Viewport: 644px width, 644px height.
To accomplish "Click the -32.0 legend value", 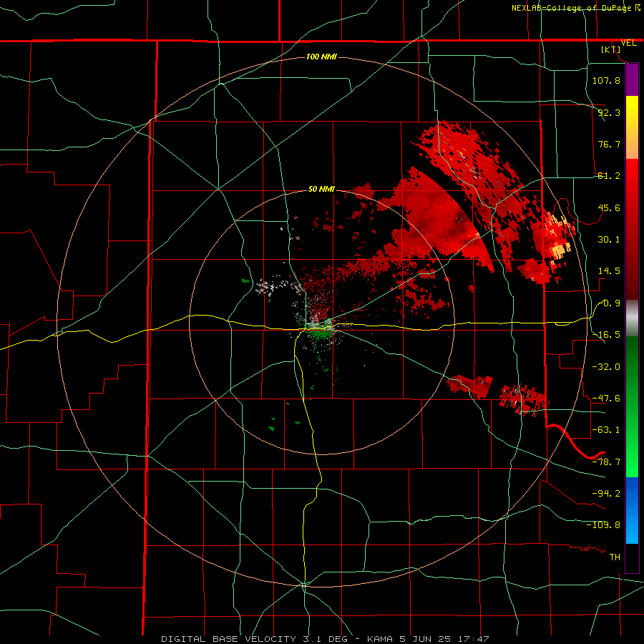I will pyautogui.click(x=606, y=367).
